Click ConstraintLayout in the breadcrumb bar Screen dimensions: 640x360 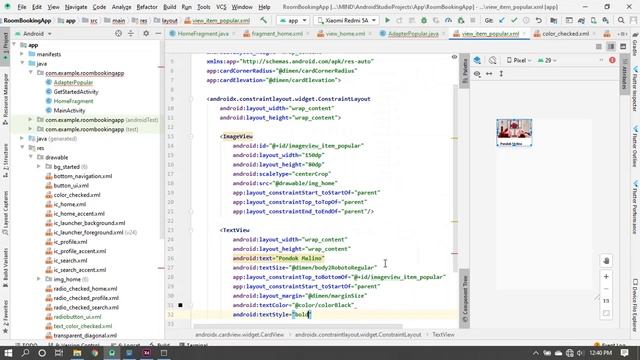(x=358, y=335)
